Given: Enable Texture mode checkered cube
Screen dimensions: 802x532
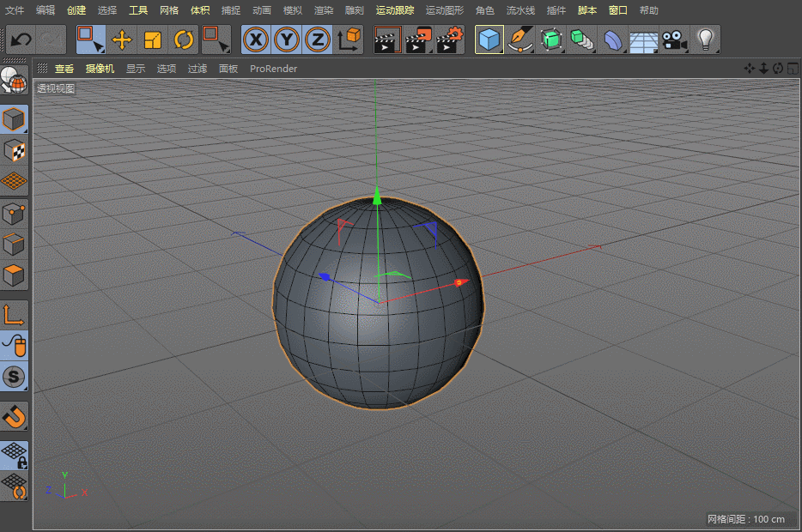Looking at the screenshot, I should point(14,150).
